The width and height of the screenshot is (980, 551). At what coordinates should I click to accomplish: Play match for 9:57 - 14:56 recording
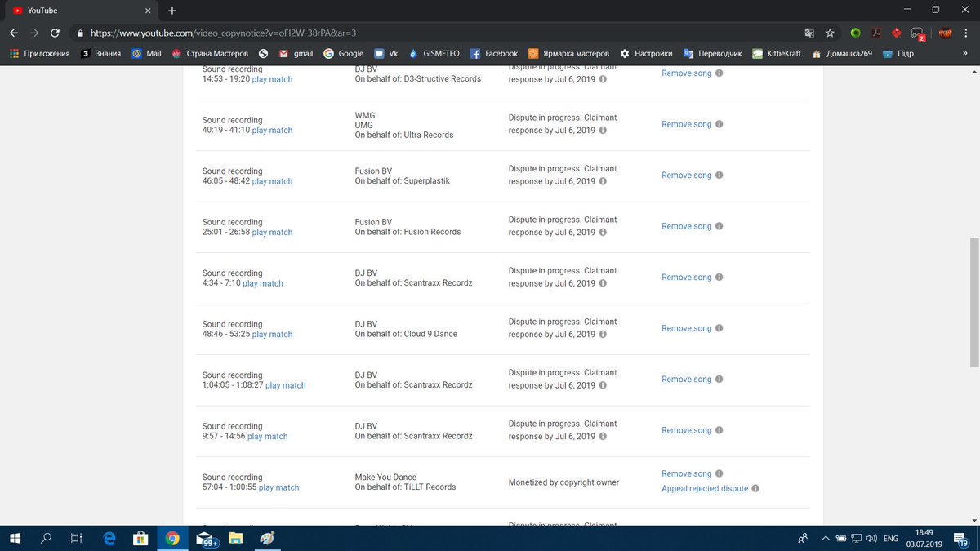coord(268,437)
